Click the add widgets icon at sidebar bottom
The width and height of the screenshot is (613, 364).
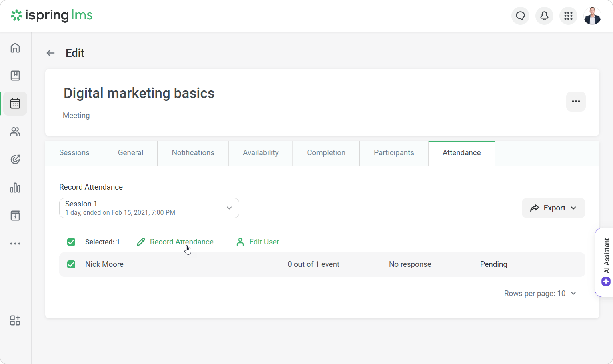pyautogui.click(x=15, y=320)
